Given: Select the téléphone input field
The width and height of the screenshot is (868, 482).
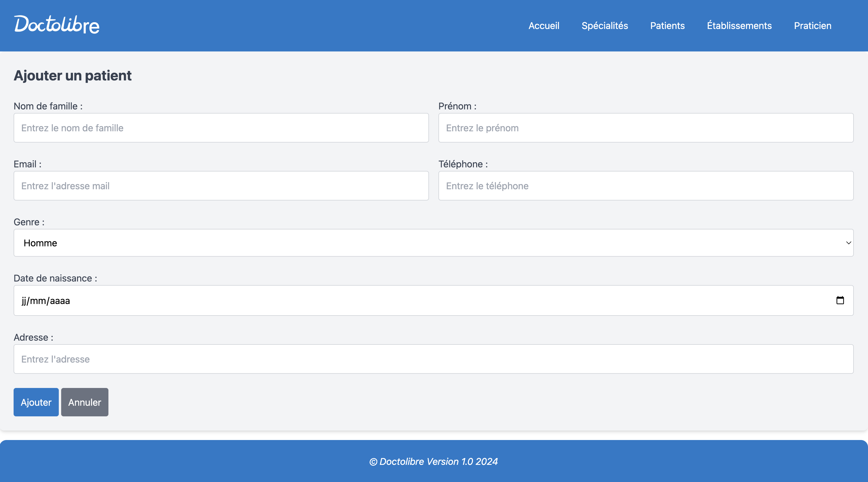Looking at the screenshot, I should 646,186.
